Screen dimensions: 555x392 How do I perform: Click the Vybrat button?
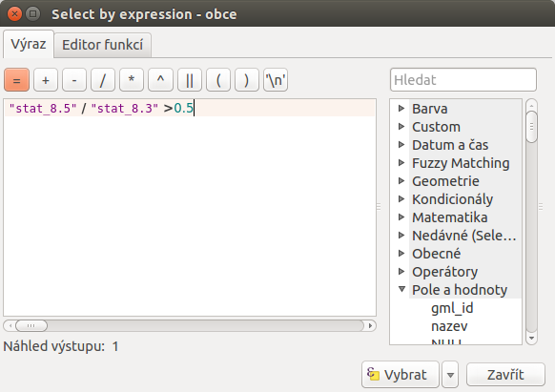click(401, 375)
